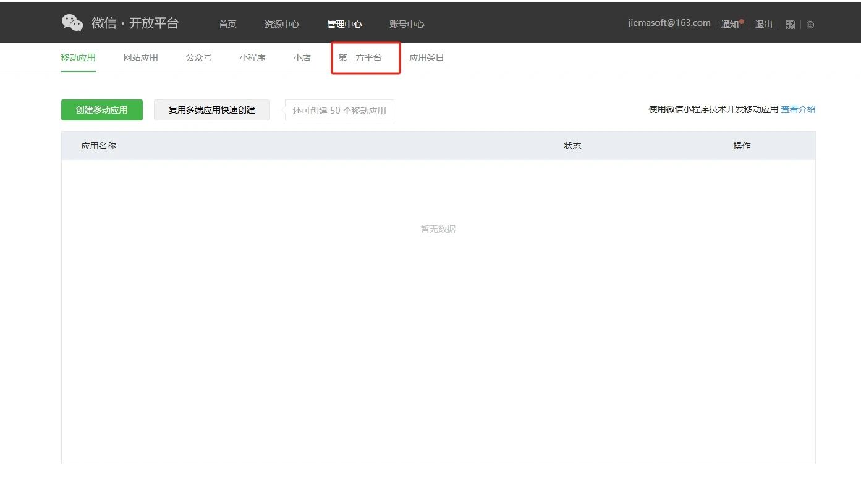Click 使用微信小程序技术开发移动应用 text
Viewport: 861px width, 504px height.
pos(713,109)
